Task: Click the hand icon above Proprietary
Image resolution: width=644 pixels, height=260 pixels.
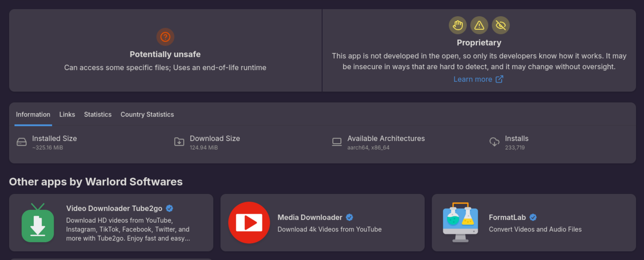Action: 458,25
